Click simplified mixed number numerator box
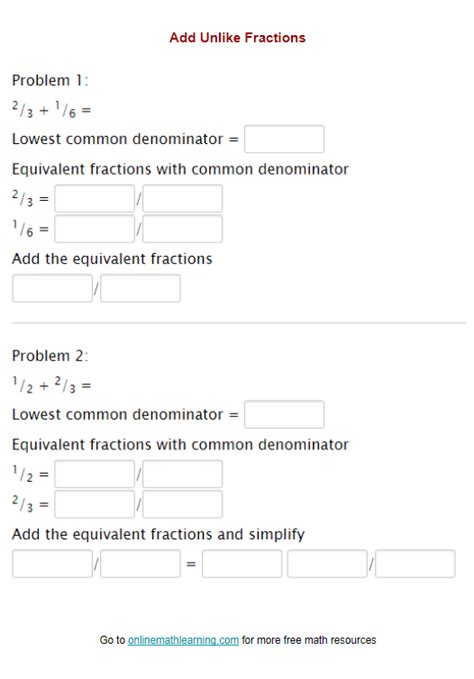 (x=327, y=564)
